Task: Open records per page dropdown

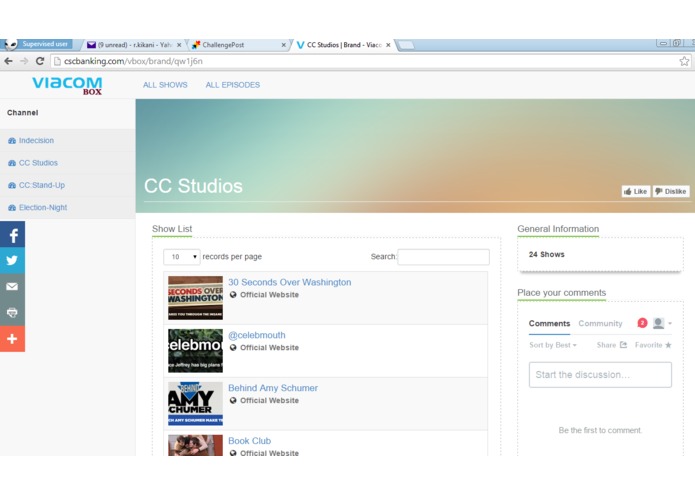Action: [x=182, y=257]
